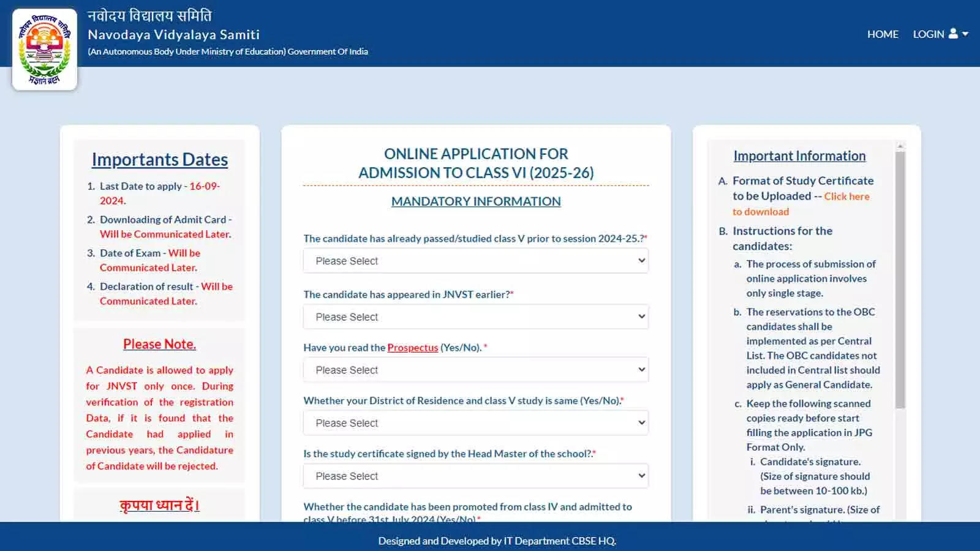The image size is (980, 551).
Task: Open the LOGIN menu item
Action: coord(929,34)
